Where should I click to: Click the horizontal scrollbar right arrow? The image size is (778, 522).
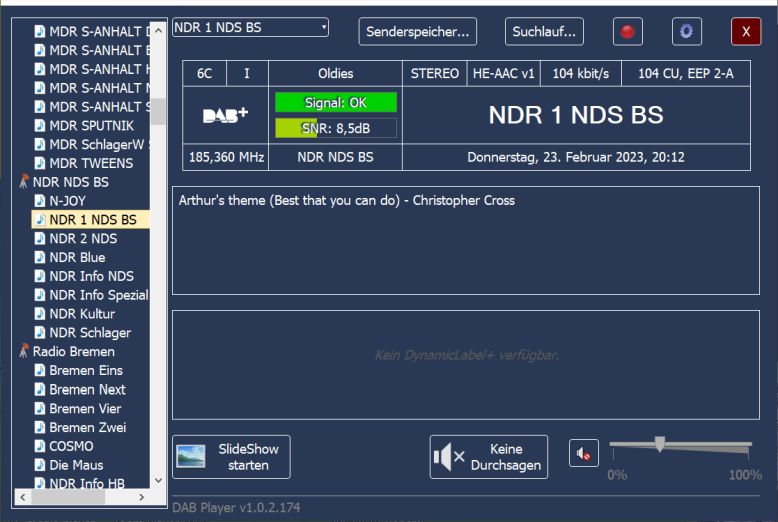point(141,497)
